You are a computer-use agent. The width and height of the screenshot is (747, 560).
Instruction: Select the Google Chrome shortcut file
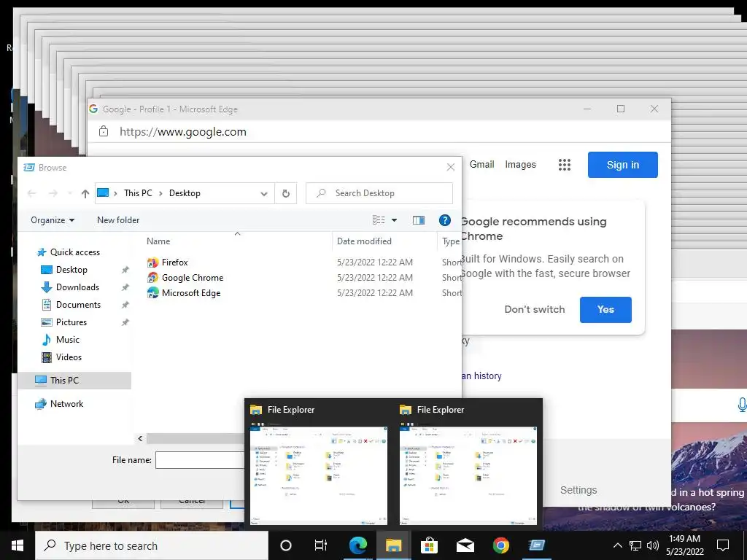185,278
